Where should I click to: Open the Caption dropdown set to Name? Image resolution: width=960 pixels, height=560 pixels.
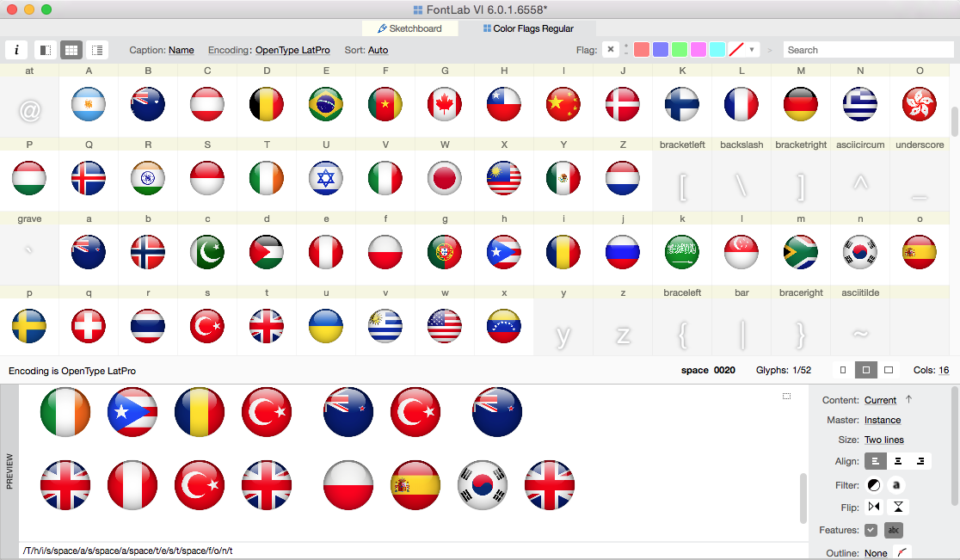click(182, 50)
